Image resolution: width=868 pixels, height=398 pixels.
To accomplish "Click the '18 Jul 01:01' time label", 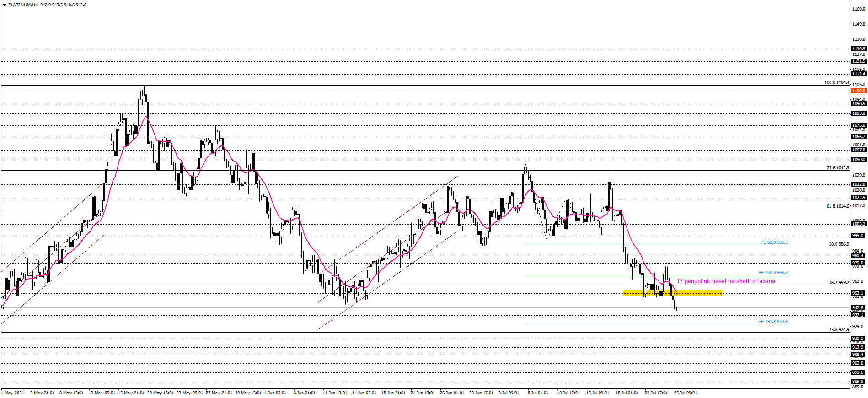I will (x=627, y=393).
